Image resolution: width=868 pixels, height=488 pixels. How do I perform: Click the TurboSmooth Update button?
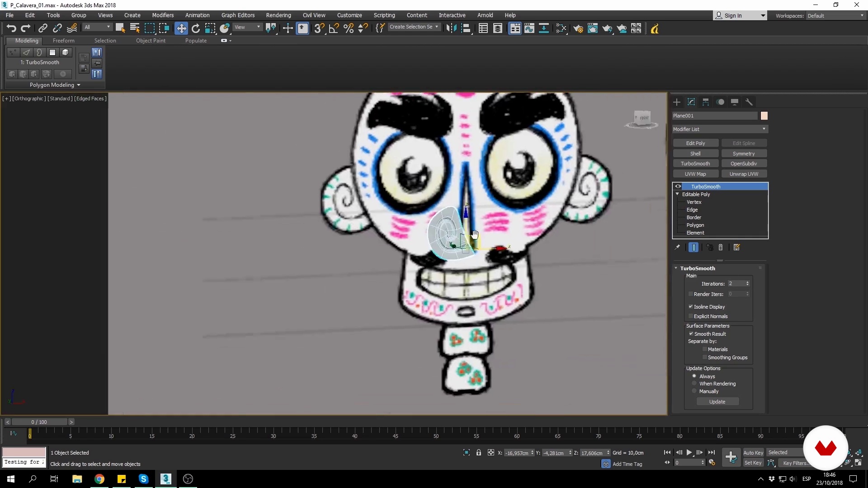[717, 402]
